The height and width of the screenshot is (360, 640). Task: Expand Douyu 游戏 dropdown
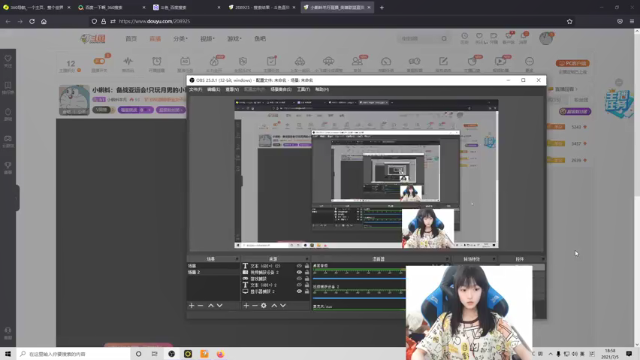coord(234,39)
